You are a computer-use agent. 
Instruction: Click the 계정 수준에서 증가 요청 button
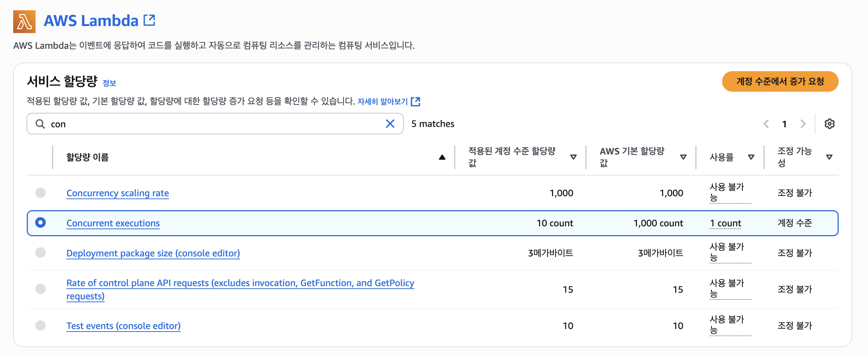pos(780,81)
